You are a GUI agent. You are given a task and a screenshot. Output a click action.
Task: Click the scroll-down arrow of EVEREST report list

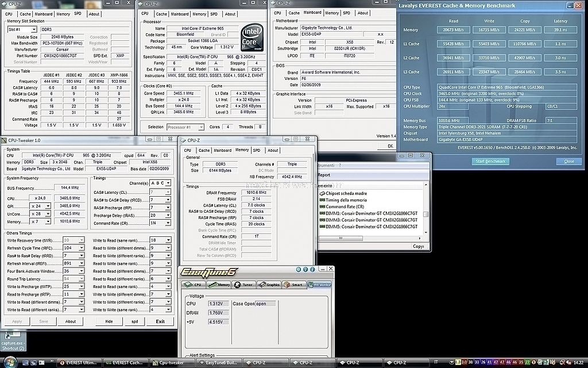(425, 232)
